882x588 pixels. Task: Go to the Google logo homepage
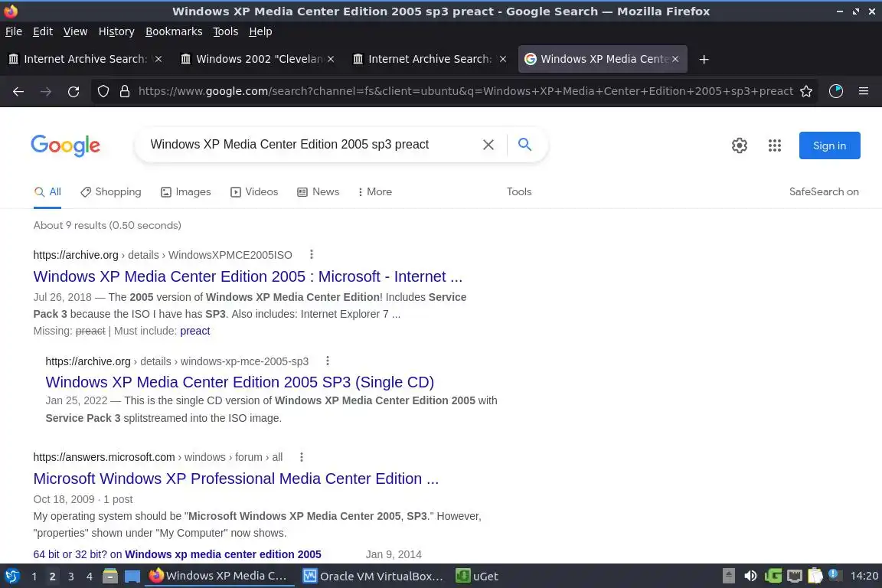(65, 145)
